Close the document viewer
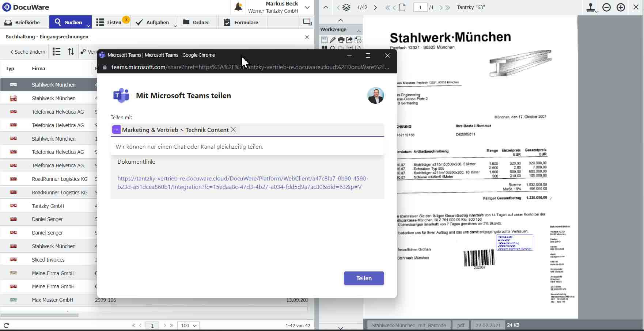Screen dimensions: 644x331 tap(636, 7)
